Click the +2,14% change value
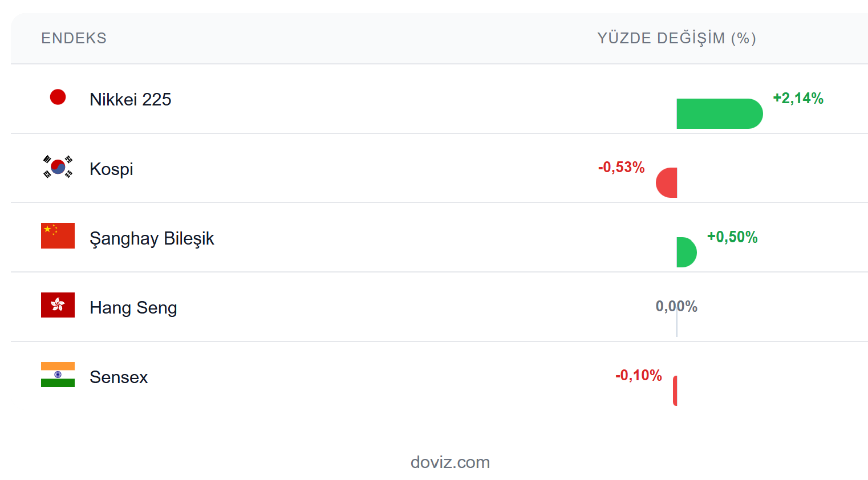The image size is (868, 480). click(798, 99)
